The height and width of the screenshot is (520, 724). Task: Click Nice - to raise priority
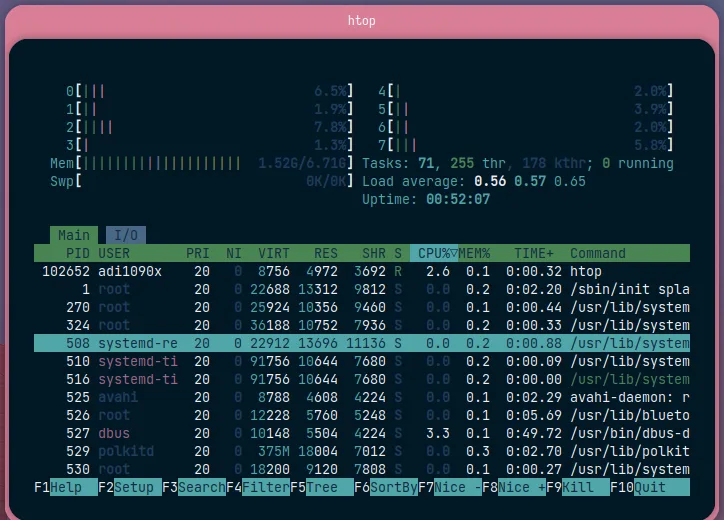(450, 487)
